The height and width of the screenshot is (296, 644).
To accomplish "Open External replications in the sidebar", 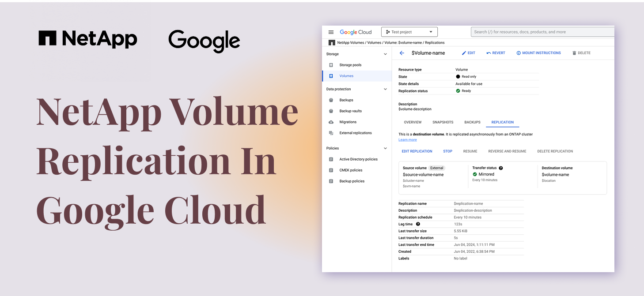I will pyautogui.click(x=331, y=133).
